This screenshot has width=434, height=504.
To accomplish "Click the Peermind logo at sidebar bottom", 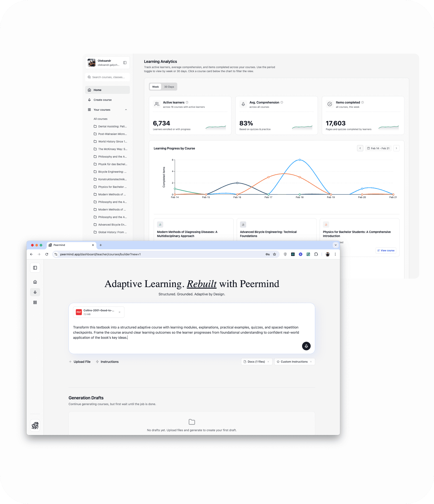I will click(x=35, y=426).
